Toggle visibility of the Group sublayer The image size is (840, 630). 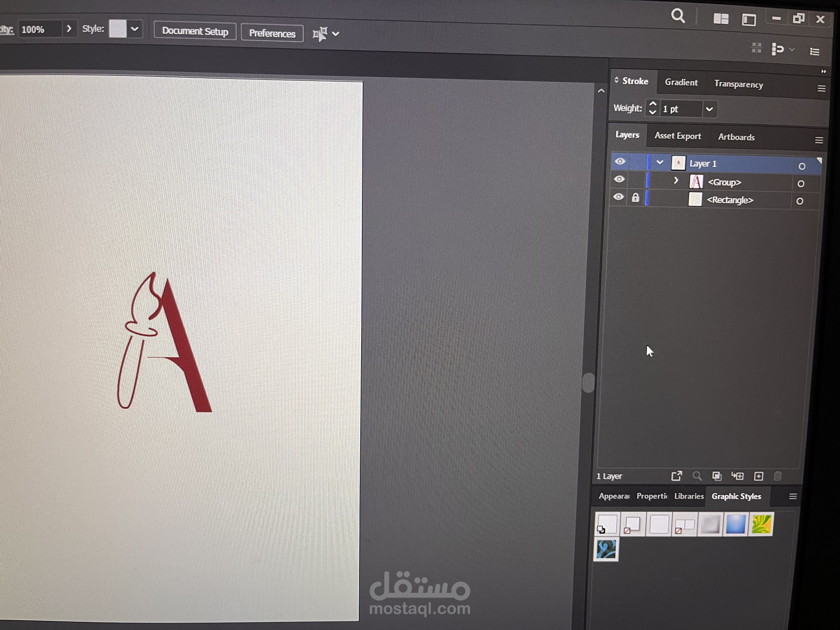619,179
